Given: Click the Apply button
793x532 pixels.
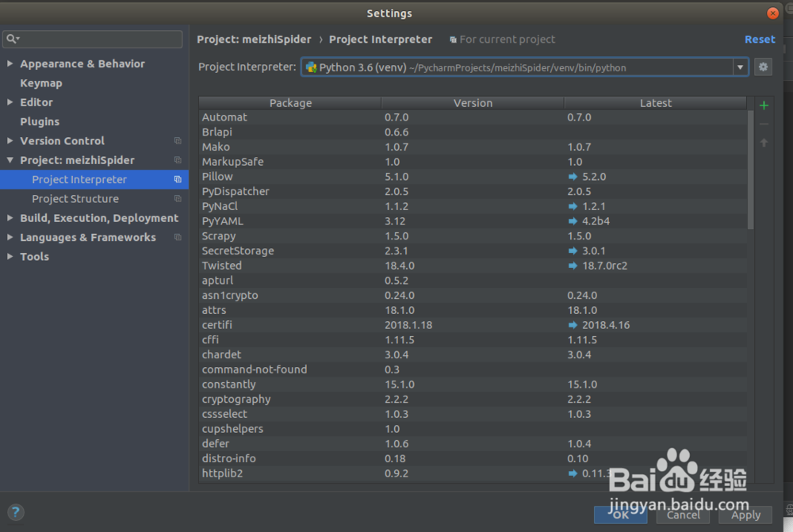Looking at the screenshot, I should [745, 515].
